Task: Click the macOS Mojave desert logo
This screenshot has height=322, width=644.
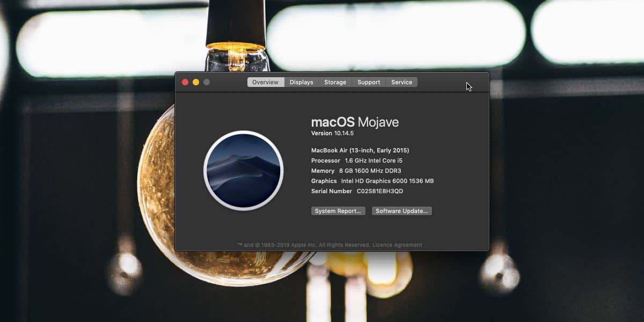Action: click(x=244, y=171)
